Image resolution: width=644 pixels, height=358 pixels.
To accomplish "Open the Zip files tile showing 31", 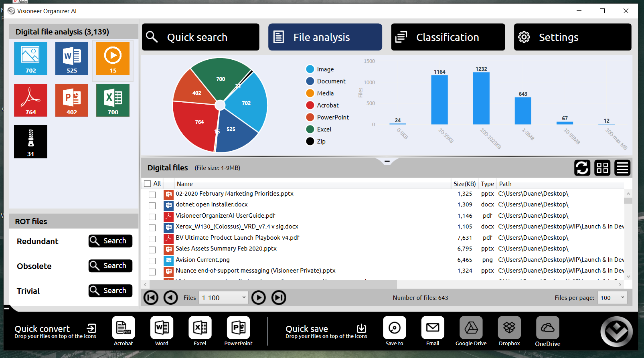I will (x=30, y=142).
